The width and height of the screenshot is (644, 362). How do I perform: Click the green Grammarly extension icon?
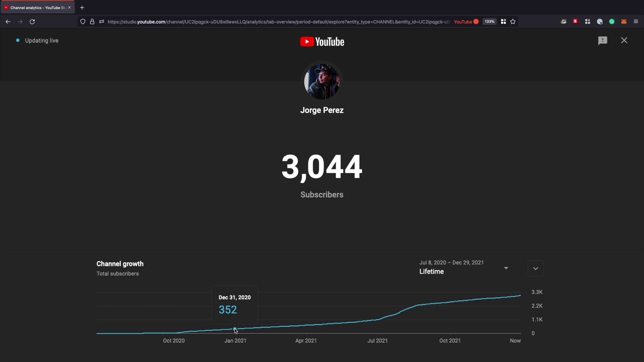coord(612,22)
